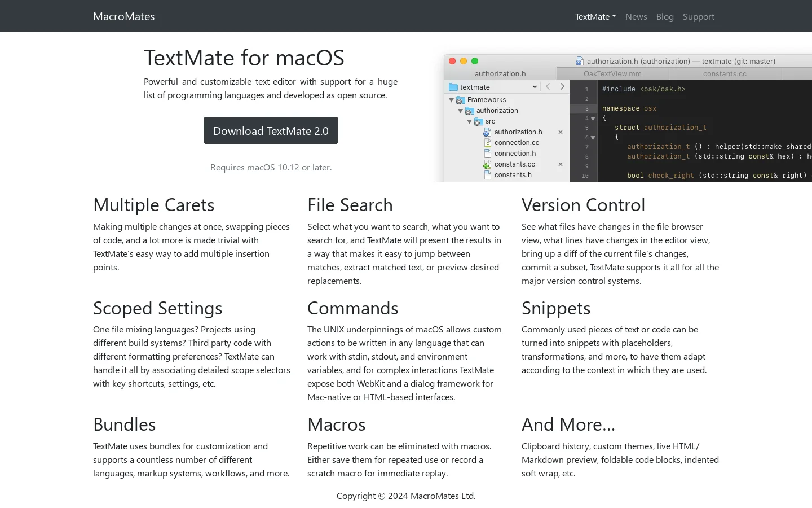
Task: Click the authorization folder icon
Action: (470, 111)
